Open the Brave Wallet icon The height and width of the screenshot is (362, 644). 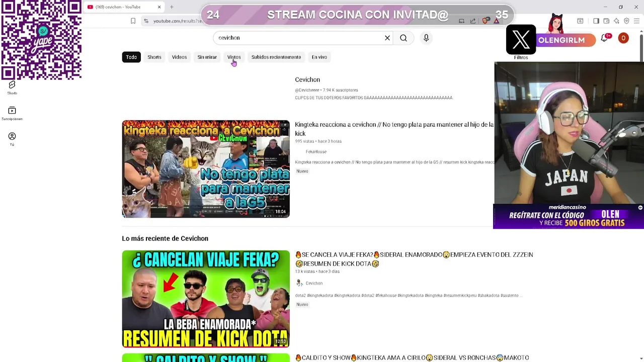point(606,21)
